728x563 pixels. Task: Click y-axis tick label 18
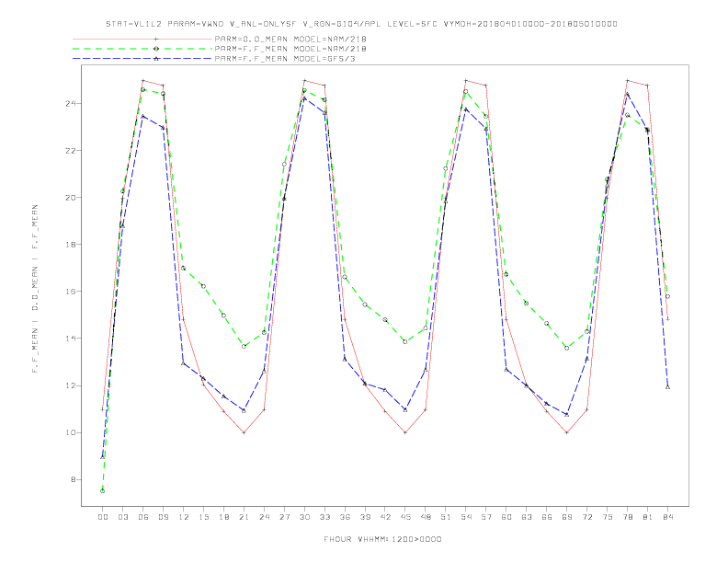point(71,245)
